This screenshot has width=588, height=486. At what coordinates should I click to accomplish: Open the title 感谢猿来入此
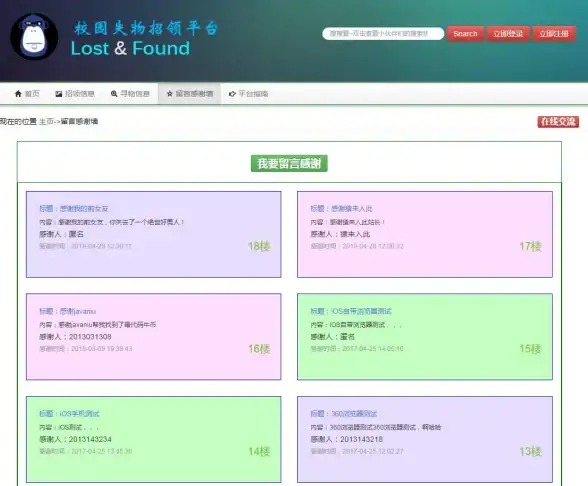click(341, 208)
